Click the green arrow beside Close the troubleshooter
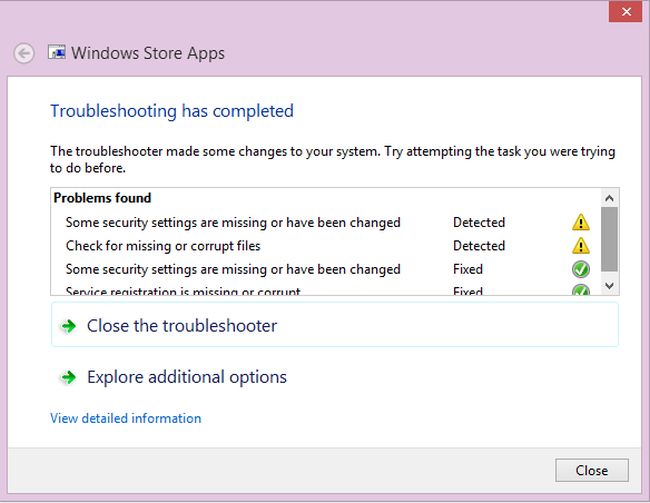The image size is (650, 503). click(x=68, y=326)
